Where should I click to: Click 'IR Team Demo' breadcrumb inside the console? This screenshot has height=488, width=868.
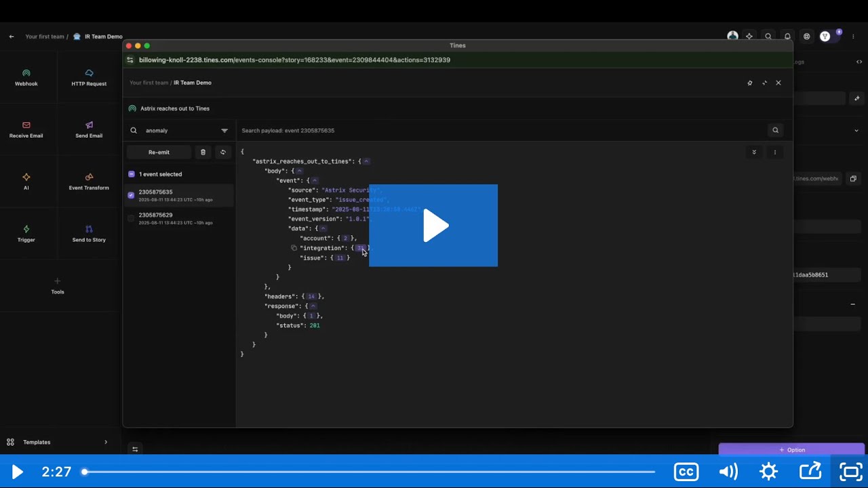[193, 83]
